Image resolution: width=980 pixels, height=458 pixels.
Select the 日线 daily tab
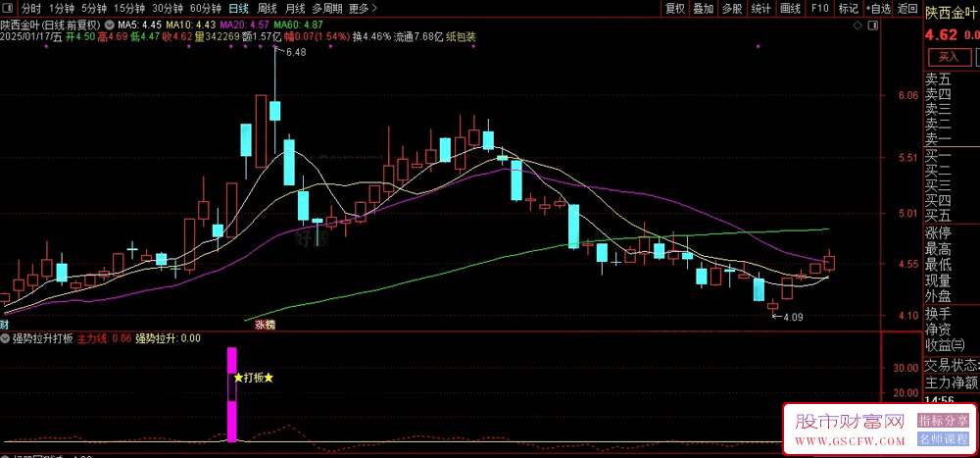click(x=238, y=8)
